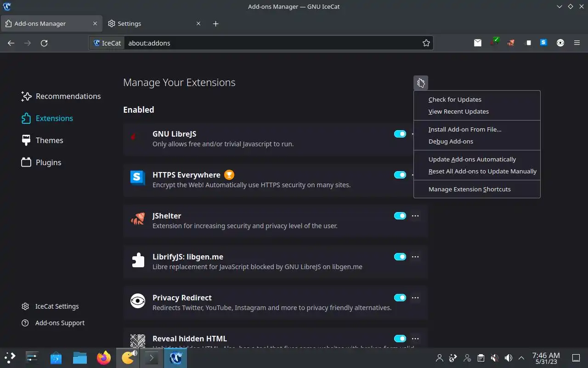Click the clipboard tray icon
The height and width of the screenshot is (368, 588).
tap(481, 358)
